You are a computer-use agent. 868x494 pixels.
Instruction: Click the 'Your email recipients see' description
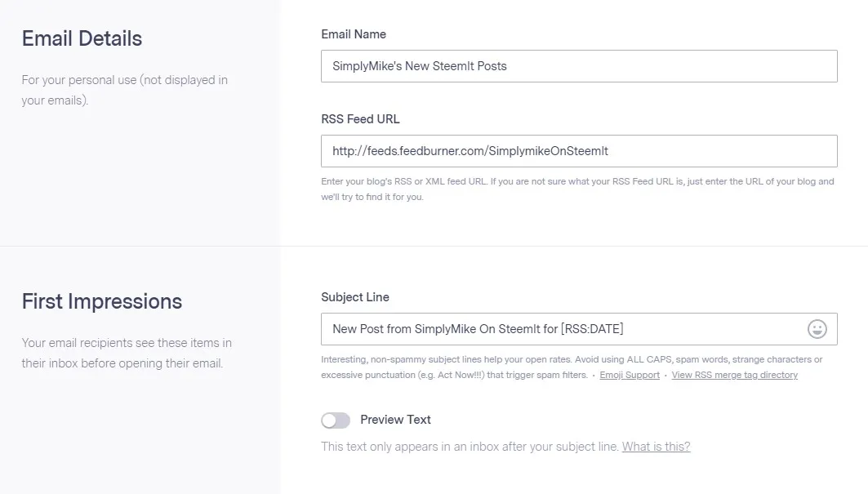tap(127, 353)
